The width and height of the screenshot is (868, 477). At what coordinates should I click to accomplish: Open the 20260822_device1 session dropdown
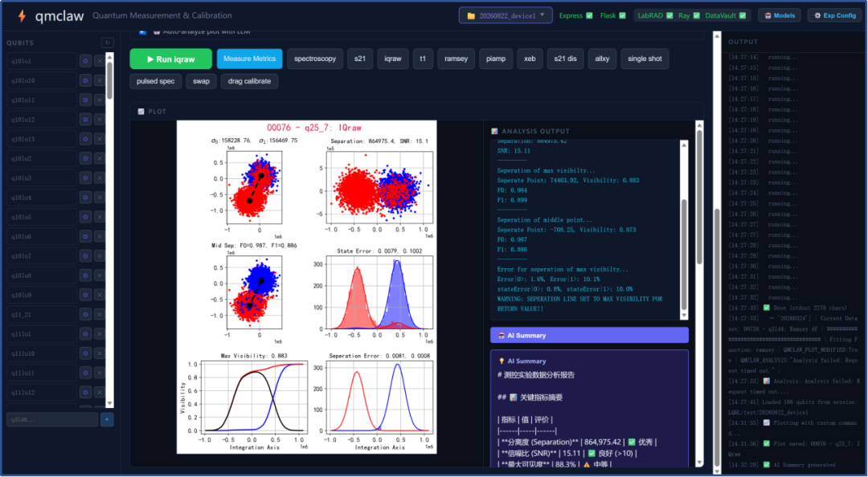[506, 15]
